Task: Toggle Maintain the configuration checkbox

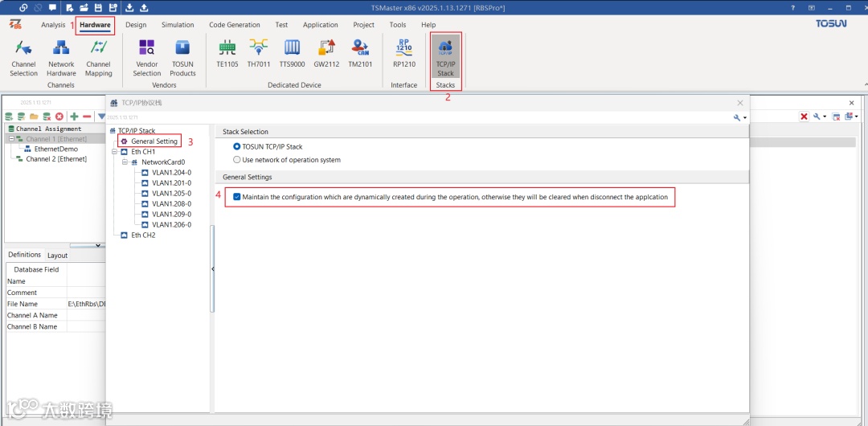Action: tap(237, 197)
